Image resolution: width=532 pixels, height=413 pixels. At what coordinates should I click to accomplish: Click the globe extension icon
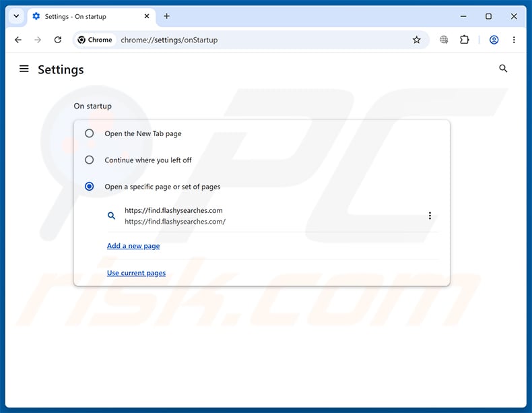(444, 40)
